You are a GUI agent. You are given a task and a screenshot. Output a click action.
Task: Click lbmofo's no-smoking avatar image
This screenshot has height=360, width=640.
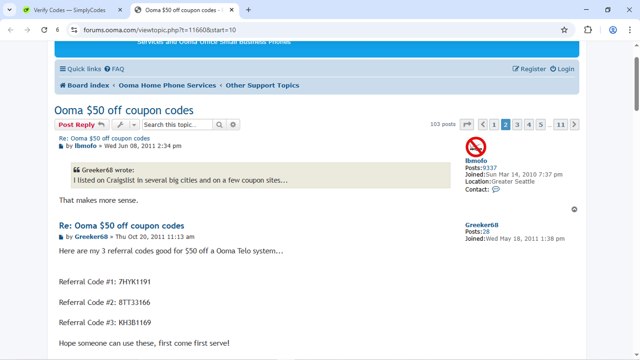(x=476, y=147)
